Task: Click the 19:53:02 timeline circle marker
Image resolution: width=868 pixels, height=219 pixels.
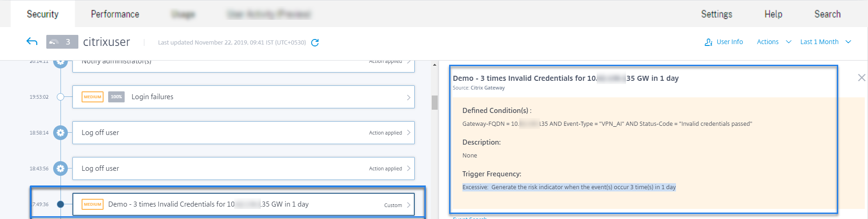Action: (60, 97)
